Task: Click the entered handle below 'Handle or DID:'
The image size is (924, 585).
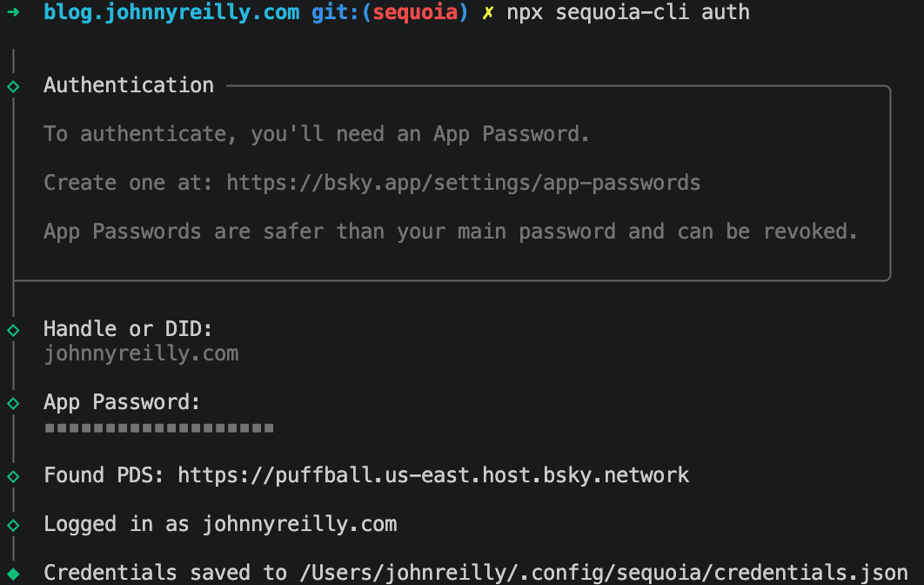Action: pos(142,353)
